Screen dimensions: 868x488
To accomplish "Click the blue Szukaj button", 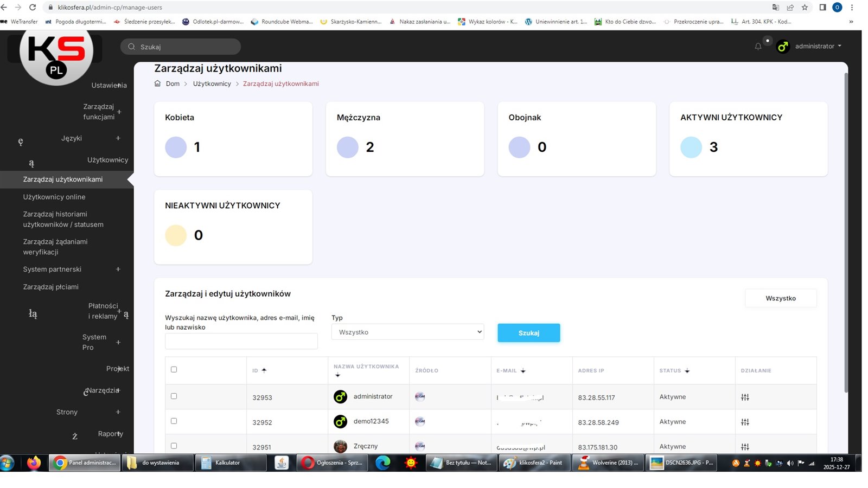I will (528, 333).
